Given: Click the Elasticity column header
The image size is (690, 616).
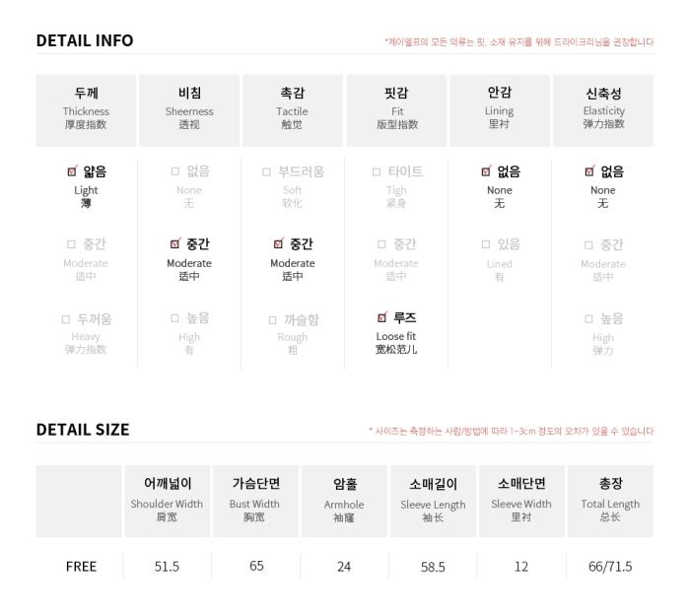Looking at the screenshot, I should (x=603, y=110).
